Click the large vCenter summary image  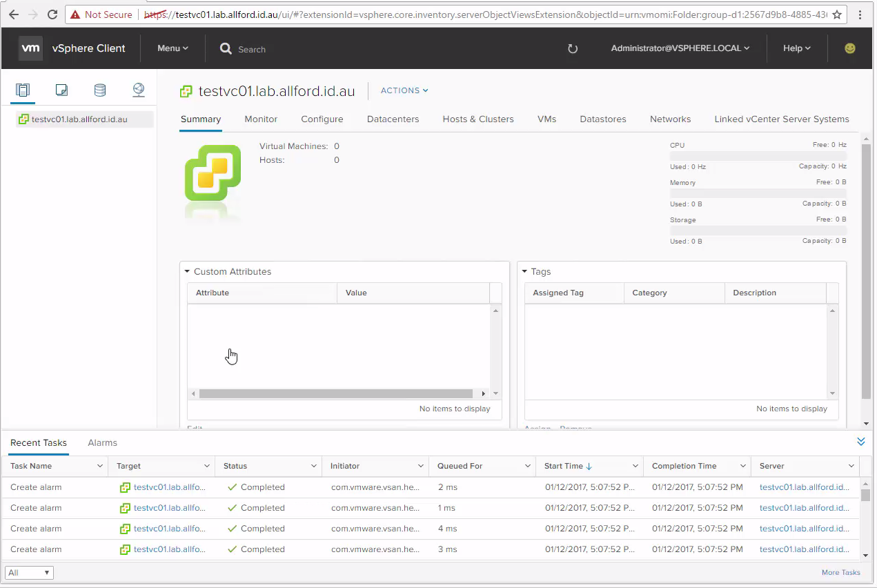pos(213,173)
